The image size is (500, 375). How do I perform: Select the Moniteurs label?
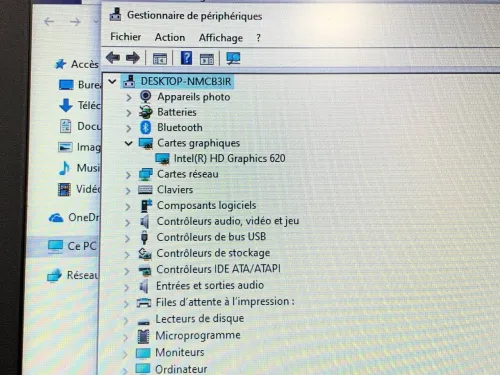[180, 352]
